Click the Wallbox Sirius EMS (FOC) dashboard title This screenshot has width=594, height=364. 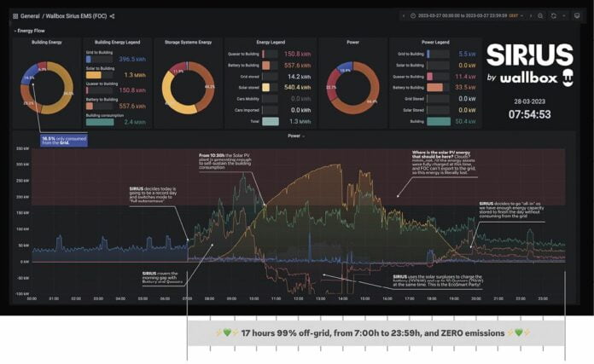coord(78,15)
